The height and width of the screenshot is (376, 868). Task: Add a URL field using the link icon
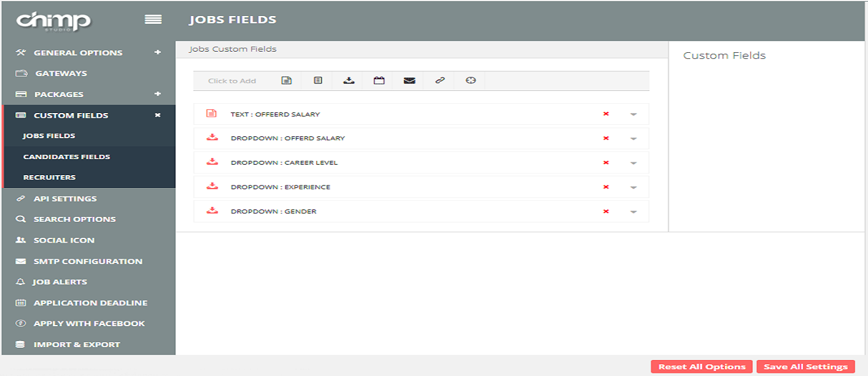point(440,80)
